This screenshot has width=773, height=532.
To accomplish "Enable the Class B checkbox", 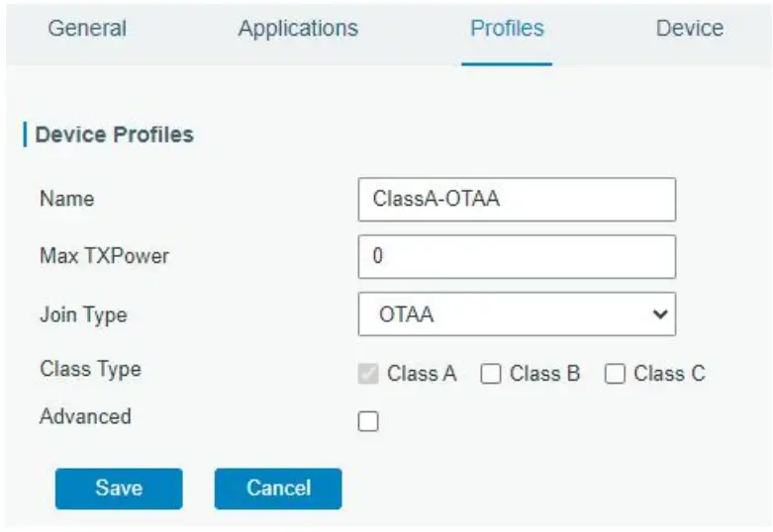I will click(491, 374).
